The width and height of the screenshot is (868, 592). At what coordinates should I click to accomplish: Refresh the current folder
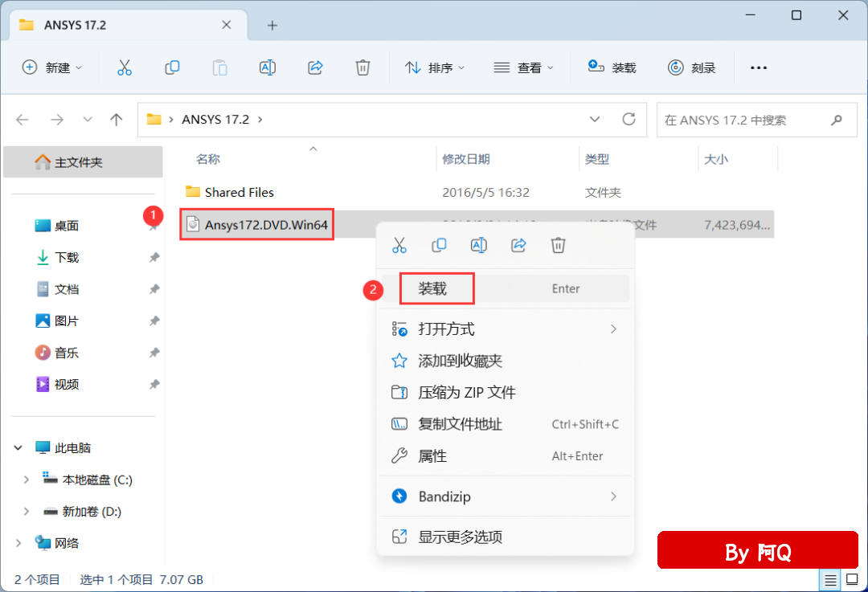[x=628, y=119]
